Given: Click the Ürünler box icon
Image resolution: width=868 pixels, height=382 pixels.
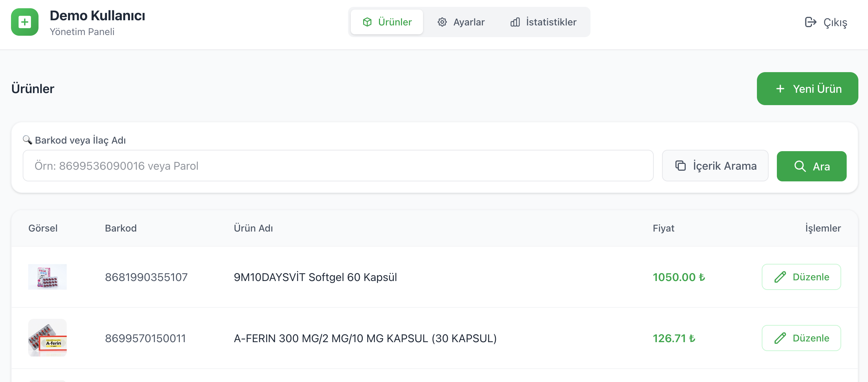Looking at the screenshot, I should click(x=367, y=22).
